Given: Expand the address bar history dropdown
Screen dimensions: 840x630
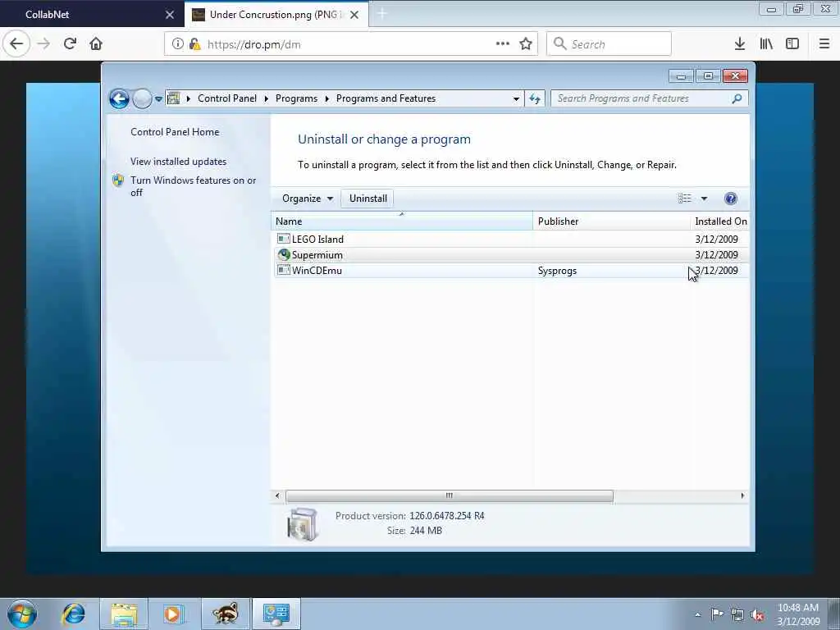Looking at the screenshot, I should pos(516,99).
